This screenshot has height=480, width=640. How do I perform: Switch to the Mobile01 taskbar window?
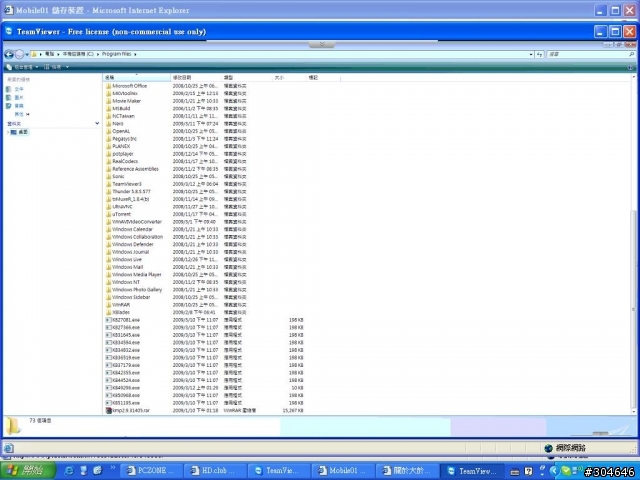[x=342, y=471]
